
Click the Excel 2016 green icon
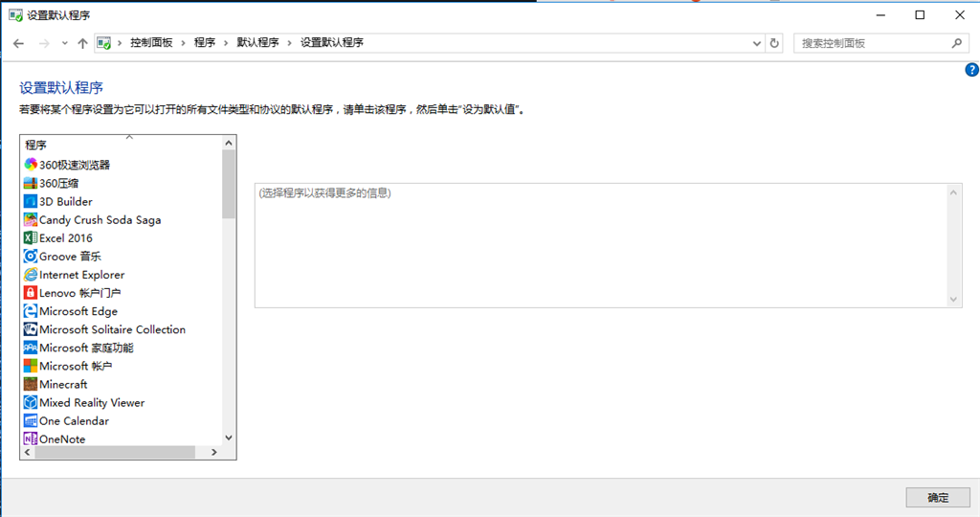(30, 237)
